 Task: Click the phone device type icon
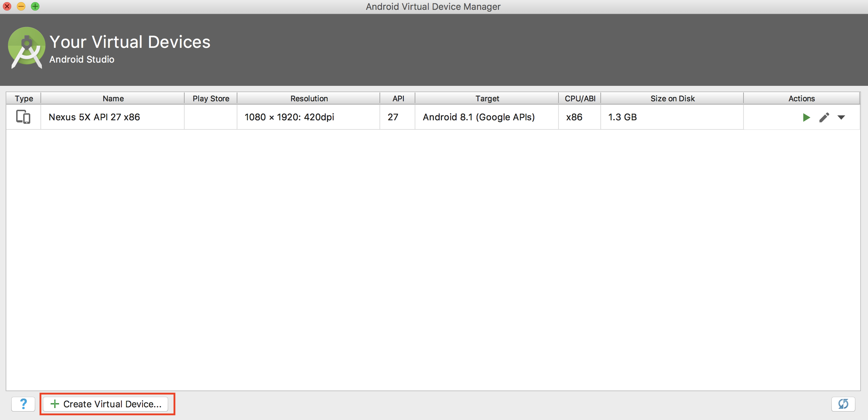23,117
